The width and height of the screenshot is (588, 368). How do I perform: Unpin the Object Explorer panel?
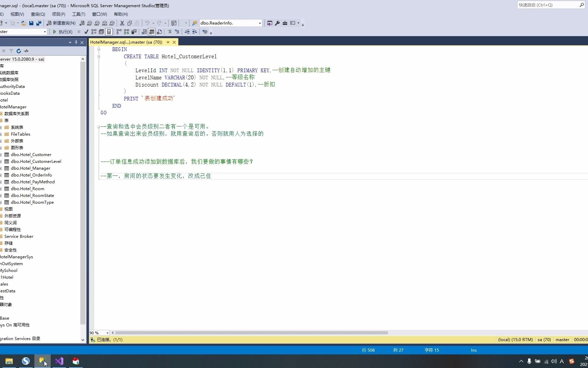pyautogui.click(x=76, y=42)
